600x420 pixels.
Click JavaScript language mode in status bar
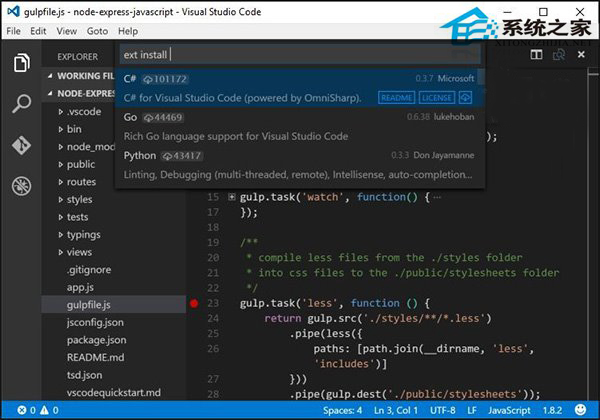point(509,410)
